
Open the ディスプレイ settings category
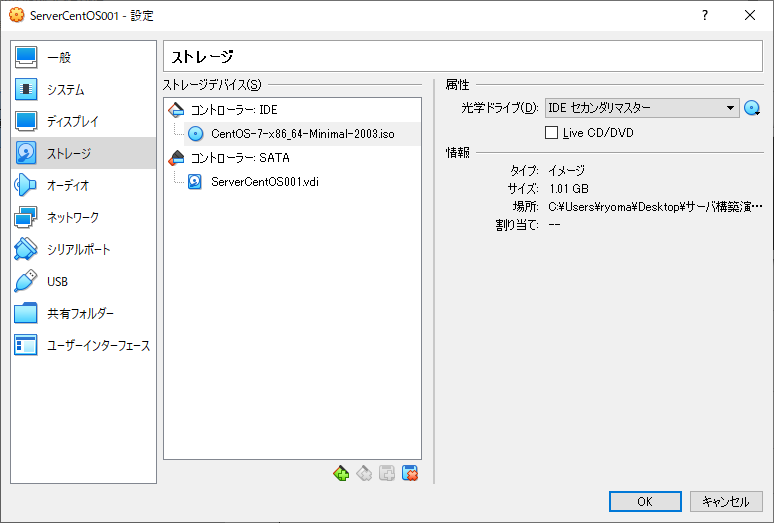point(83,121)
